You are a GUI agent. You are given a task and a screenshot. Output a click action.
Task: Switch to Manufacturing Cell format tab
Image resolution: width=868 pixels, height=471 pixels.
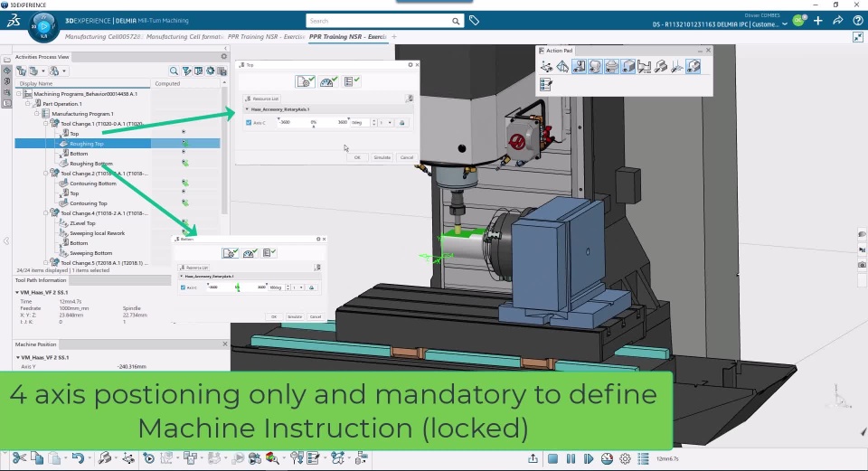click(x=184, y=36)
